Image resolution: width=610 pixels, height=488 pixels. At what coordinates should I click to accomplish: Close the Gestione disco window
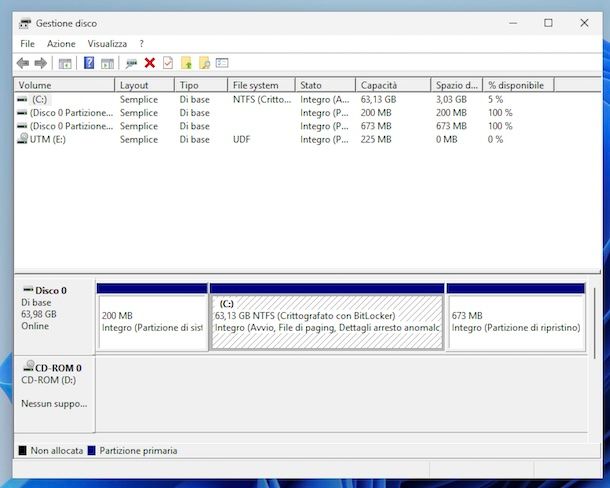[584, 23]
